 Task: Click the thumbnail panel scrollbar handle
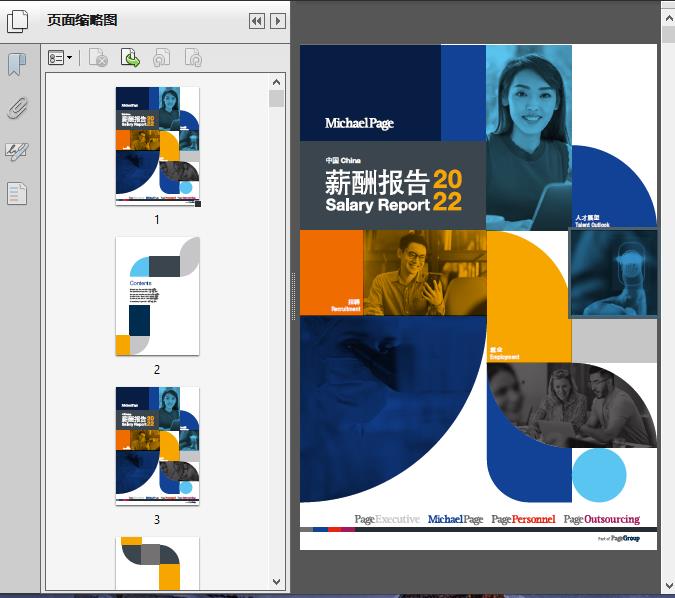pos(276,98)
